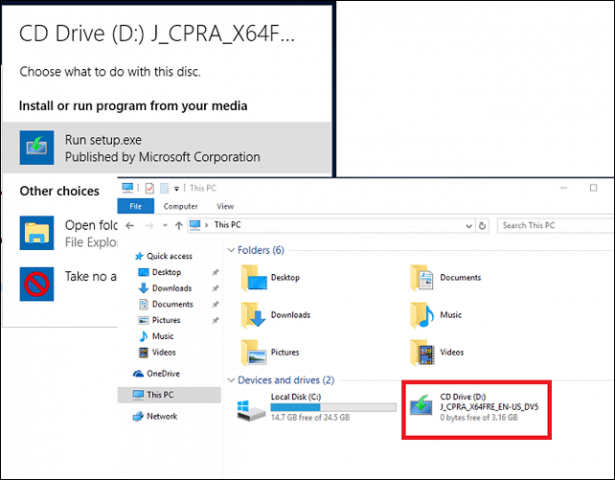Go forward with the forward arrow
Image resolution: width=615 pixels, height=480 pixels.
[149, 225]
